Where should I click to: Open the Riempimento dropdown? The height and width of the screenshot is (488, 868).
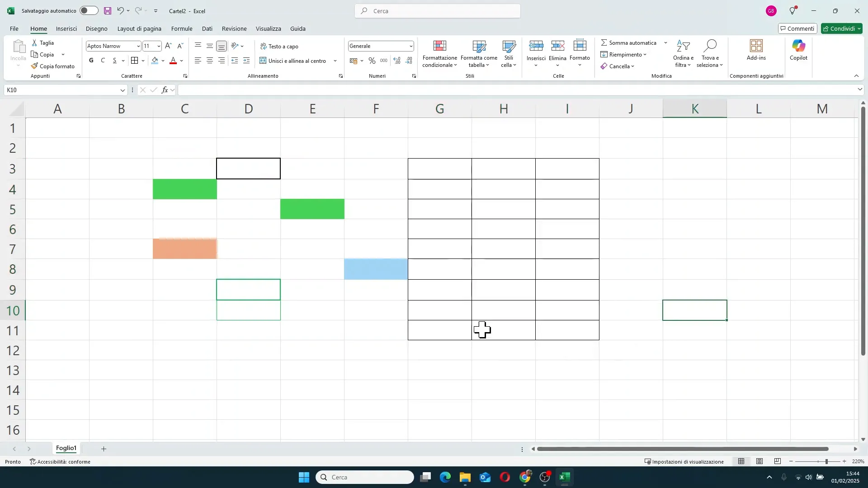[x=623, y=54]
